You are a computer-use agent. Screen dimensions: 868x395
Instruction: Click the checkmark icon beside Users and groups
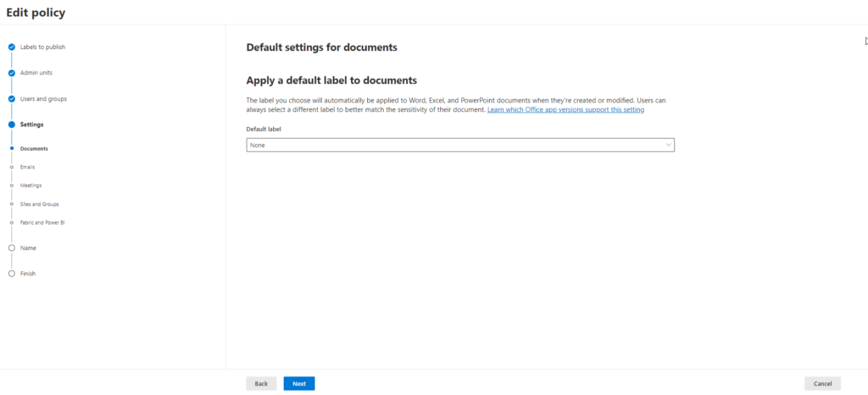[11, 99]
